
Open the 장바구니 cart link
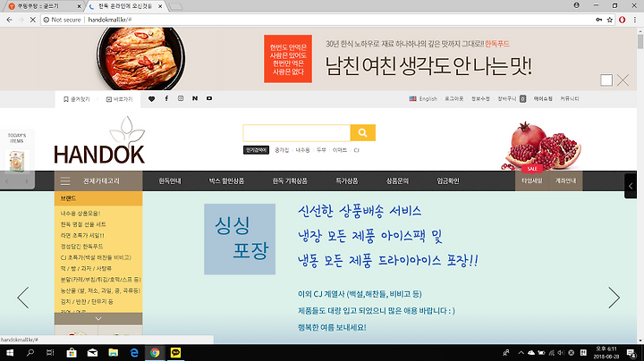coord(512,99)
